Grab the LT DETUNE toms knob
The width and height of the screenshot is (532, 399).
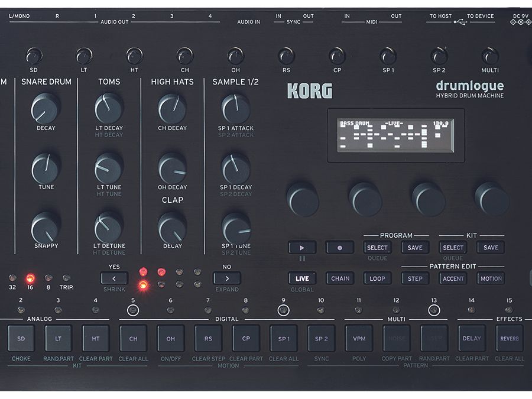click(x=109, y=228)
